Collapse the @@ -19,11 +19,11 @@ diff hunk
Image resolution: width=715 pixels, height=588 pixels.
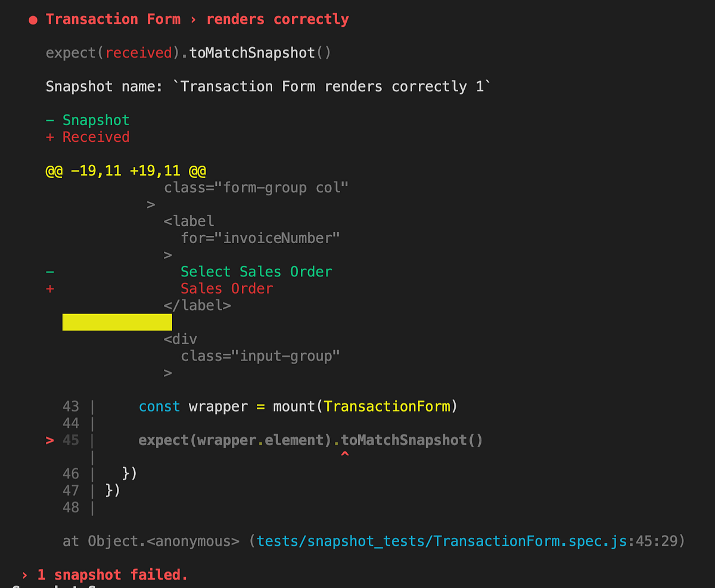coord(126,170)
